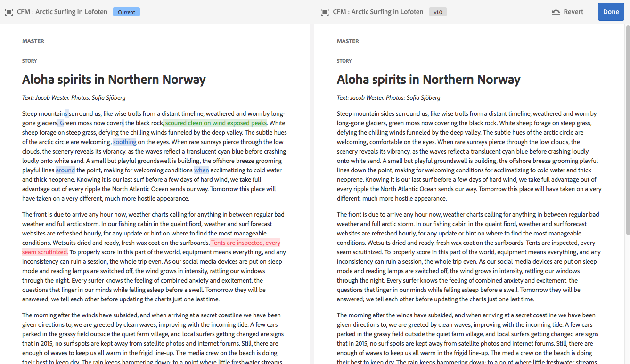Click the highlighted word "when" before "acclimatizing"

tap(202, 170)
